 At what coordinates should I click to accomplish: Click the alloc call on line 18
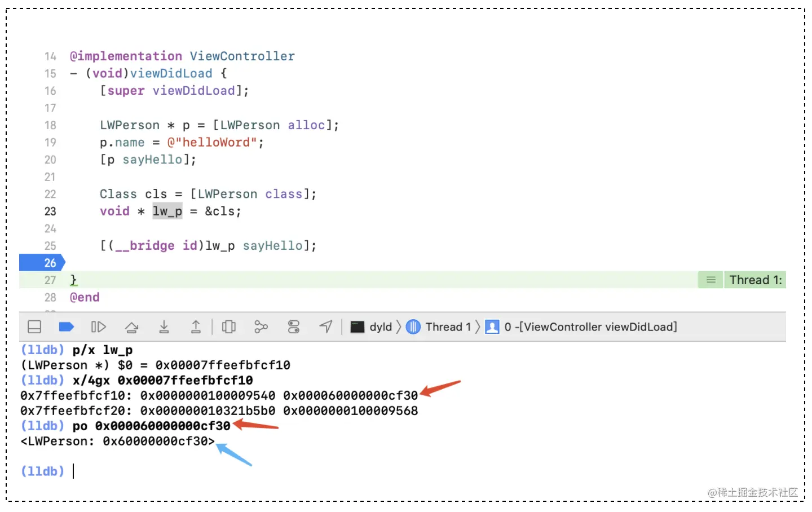pyautogui.click(x=306, y=125)
